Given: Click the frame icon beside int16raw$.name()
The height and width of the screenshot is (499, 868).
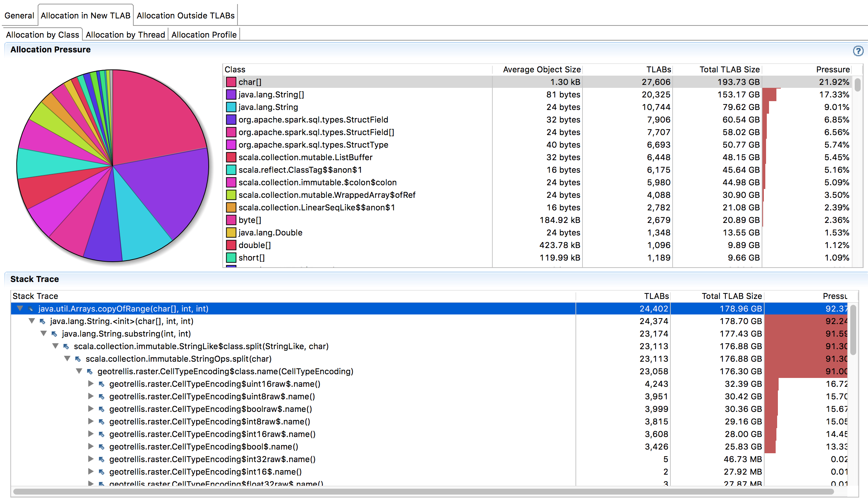Looking at the screenshot, I should tap(102, 434).
